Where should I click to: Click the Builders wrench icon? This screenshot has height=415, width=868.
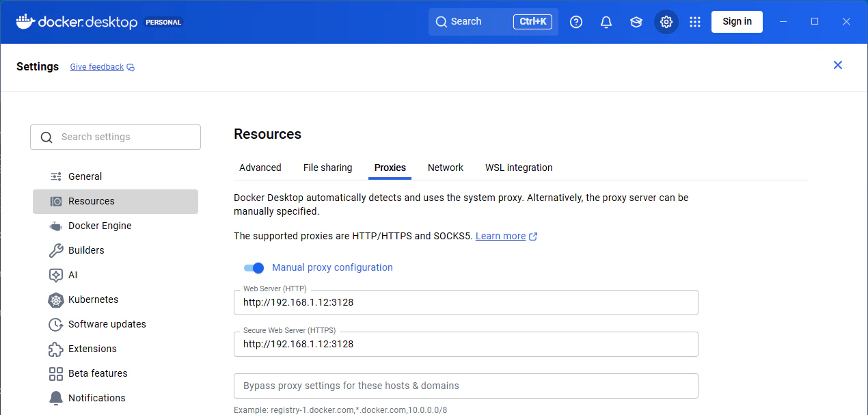pos(56,250)
